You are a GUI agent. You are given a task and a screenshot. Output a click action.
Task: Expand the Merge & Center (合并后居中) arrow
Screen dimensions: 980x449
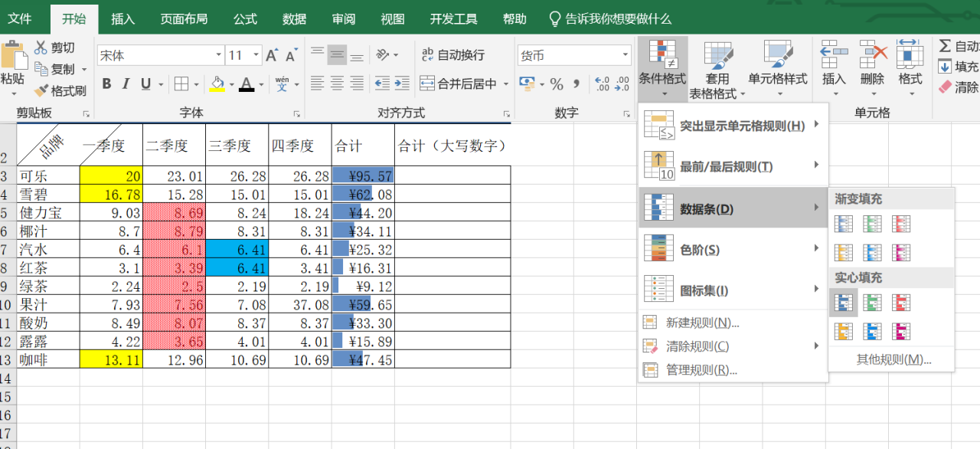point(505,84)
